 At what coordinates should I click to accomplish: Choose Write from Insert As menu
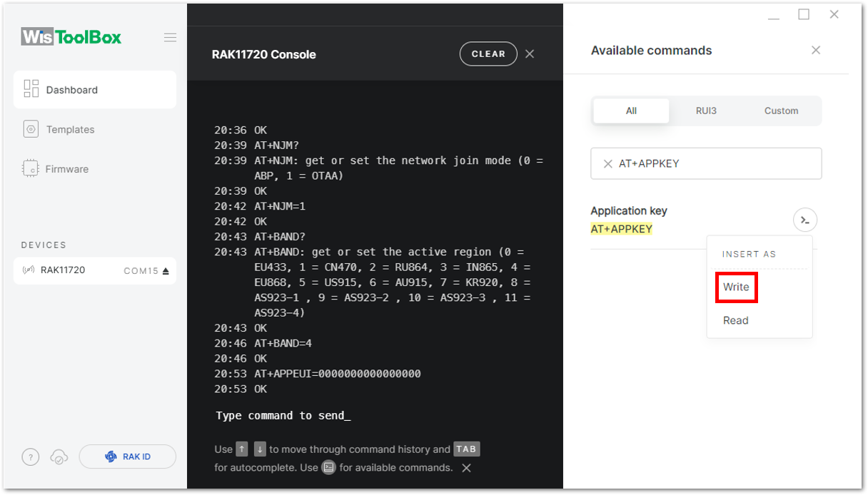point(736,287)
